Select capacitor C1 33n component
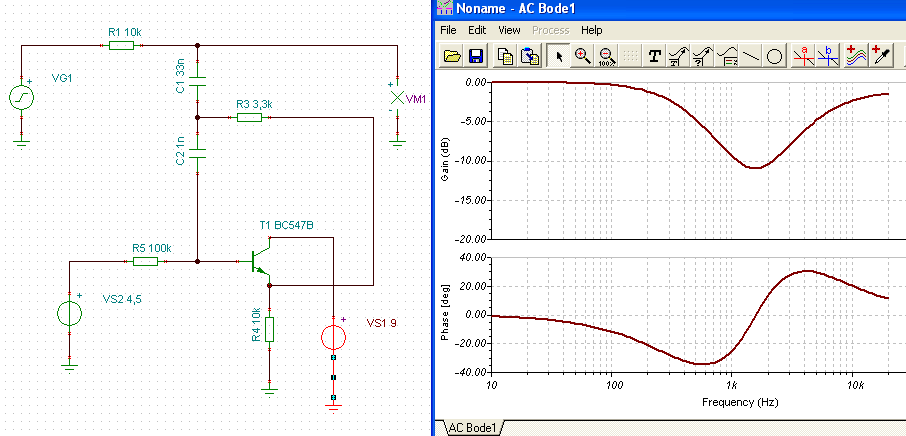This screenshot has width=906, height=436. [x=198, y=81]
